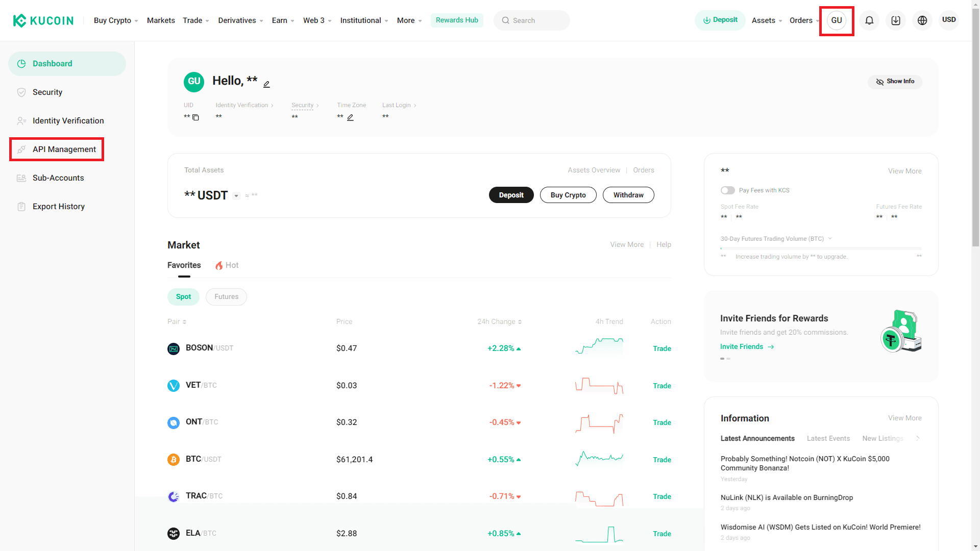Click the Buy Crypto button in assets
Image resolution: width=980 pixels, height=551 pixels.
[568, 195]
